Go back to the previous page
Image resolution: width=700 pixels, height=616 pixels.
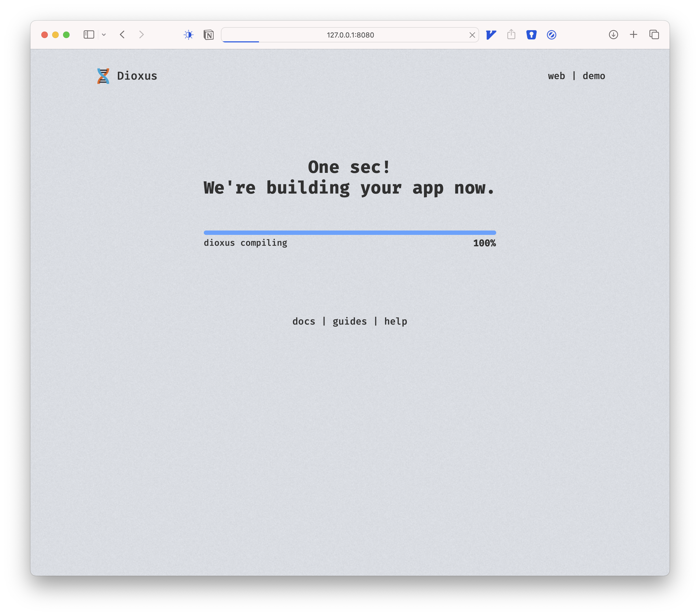pyautogui.click(x=122, y=35)
